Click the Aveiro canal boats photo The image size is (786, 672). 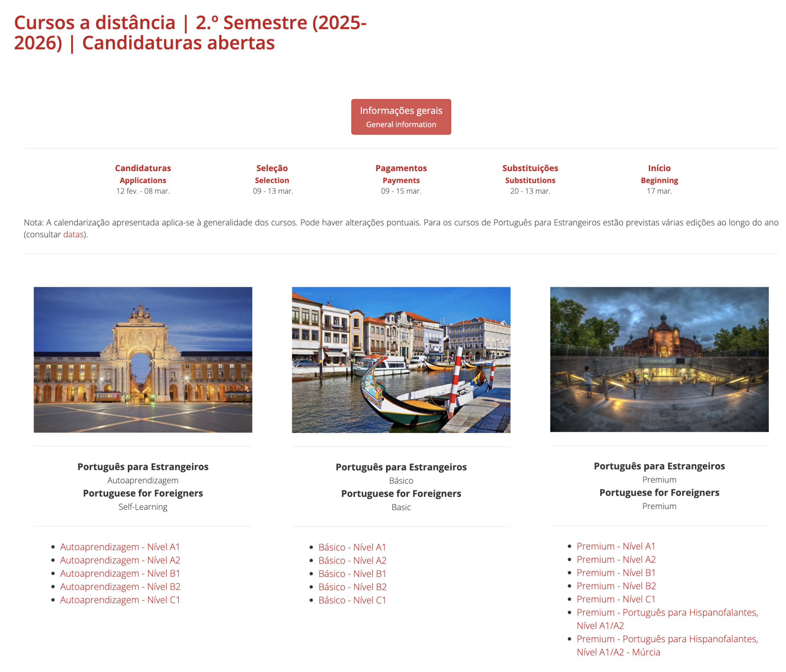point(401,359)
